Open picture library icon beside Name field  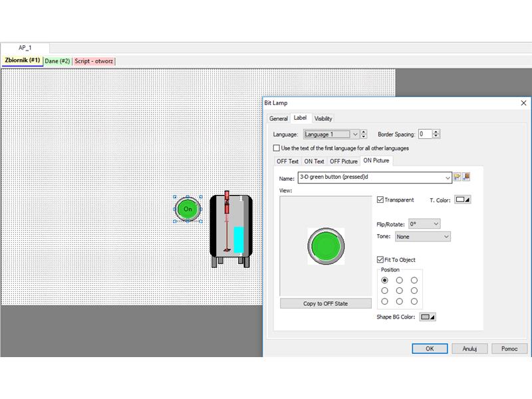click(457, 177)
